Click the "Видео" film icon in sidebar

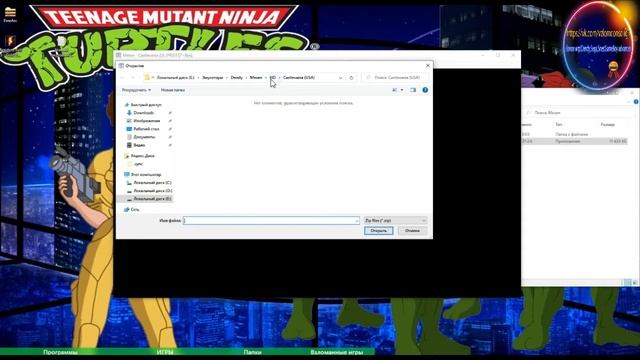coord(129,145)
